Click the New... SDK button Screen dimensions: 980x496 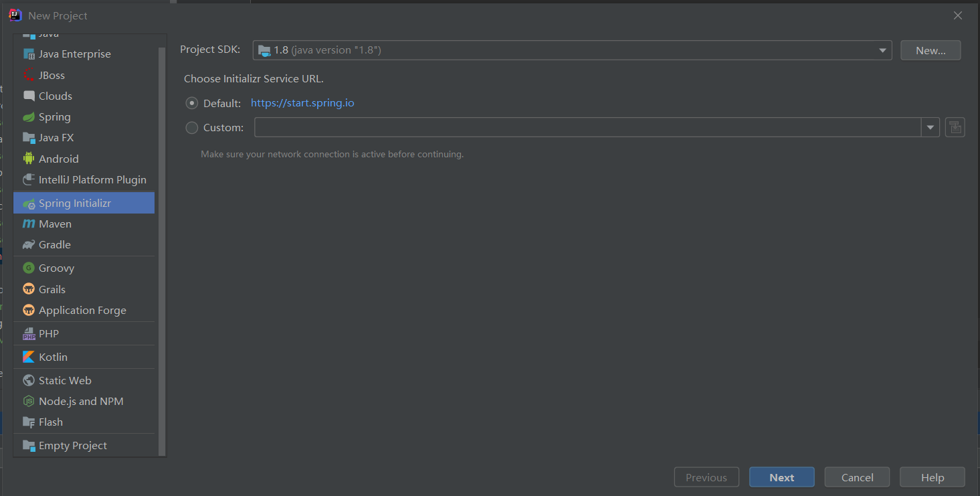930,50
